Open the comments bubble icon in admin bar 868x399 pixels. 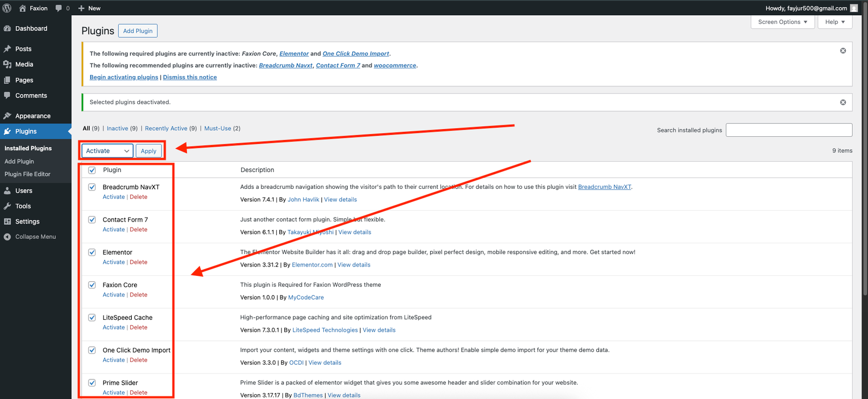[x=59, y=8]
